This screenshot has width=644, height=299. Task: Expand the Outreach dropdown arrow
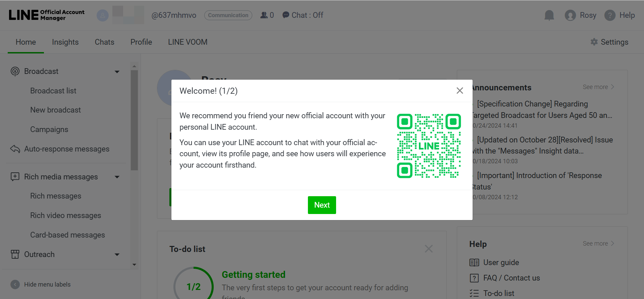[117, 255]
